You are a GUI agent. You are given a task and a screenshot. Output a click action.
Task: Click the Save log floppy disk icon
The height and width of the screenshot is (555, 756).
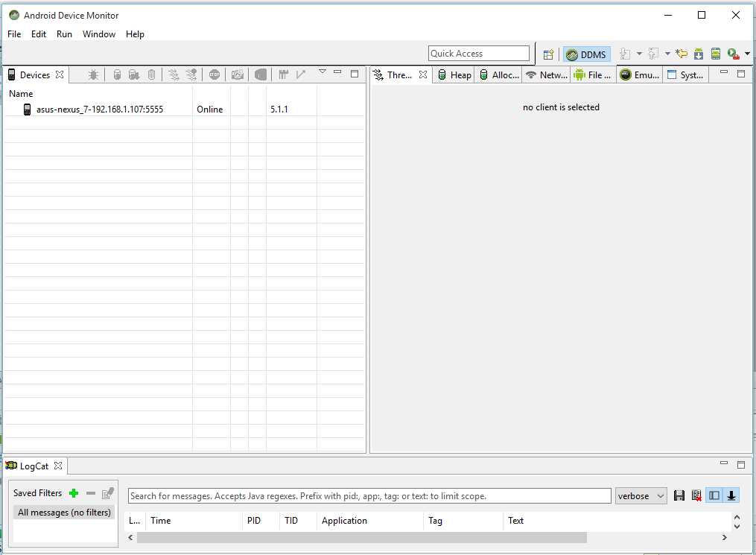click(679, 495)
